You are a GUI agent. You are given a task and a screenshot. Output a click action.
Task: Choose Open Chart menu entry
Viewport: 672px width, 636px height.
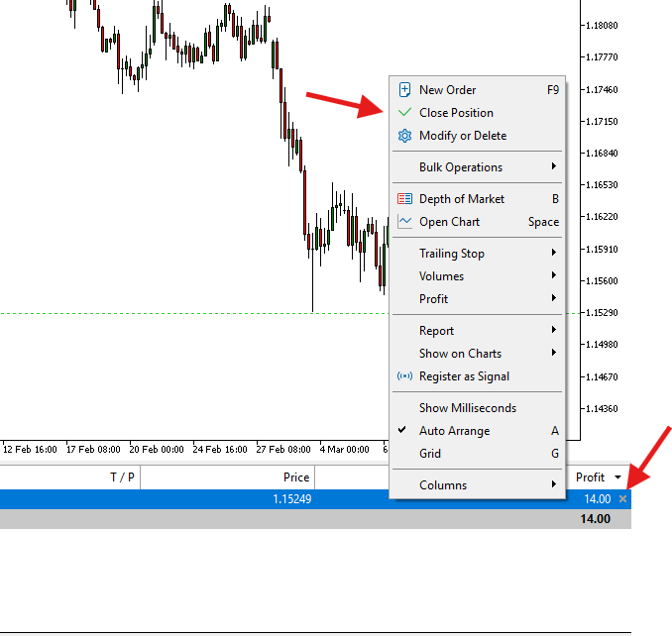point(478,222)
